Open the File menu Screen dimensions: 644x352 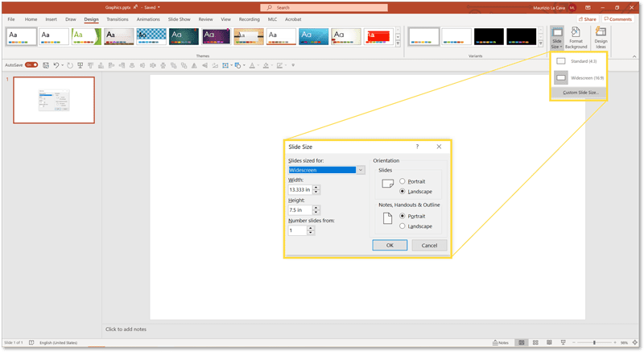[x=11, y=19]
